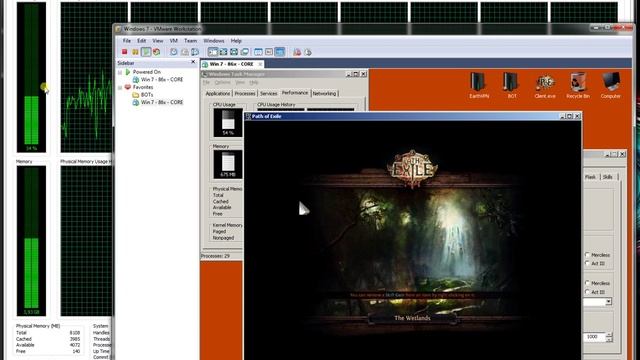Click the guest CPU Usage 54 % meter
This screenshot has width=640, height=360.
(x=228, y=123)
